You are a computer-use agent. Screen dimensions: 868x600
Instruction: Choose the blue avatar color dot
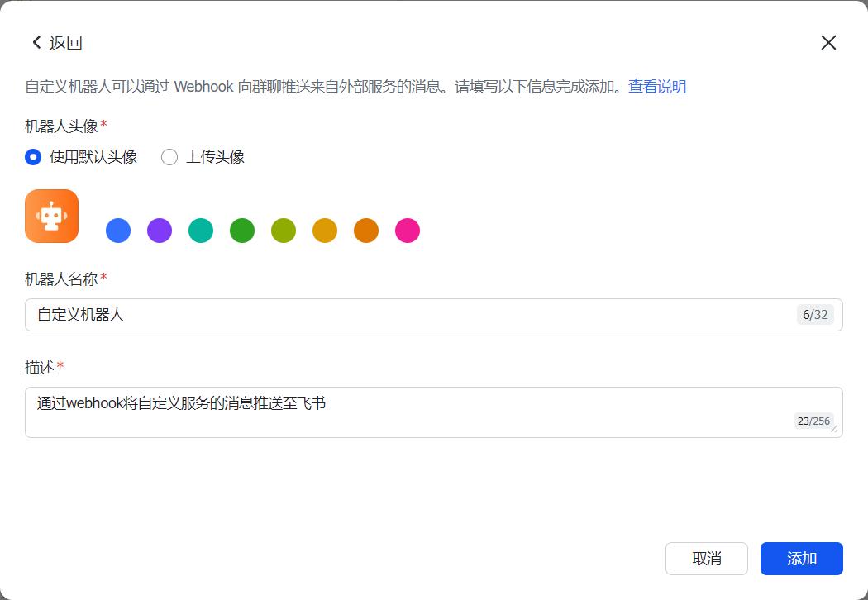[117, 231]
